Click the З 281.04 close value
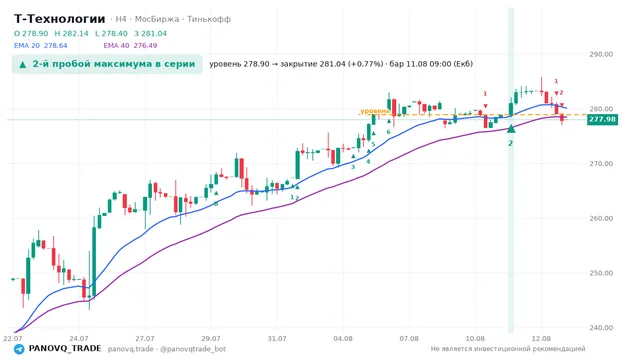 (151, 33)
